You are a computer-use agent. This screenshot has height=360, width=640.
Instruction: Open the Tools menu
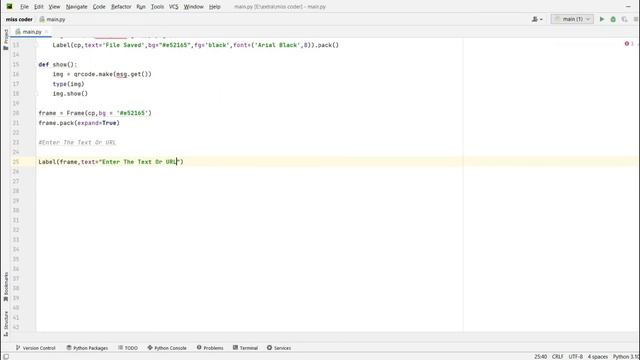click(x=157, y=7)
